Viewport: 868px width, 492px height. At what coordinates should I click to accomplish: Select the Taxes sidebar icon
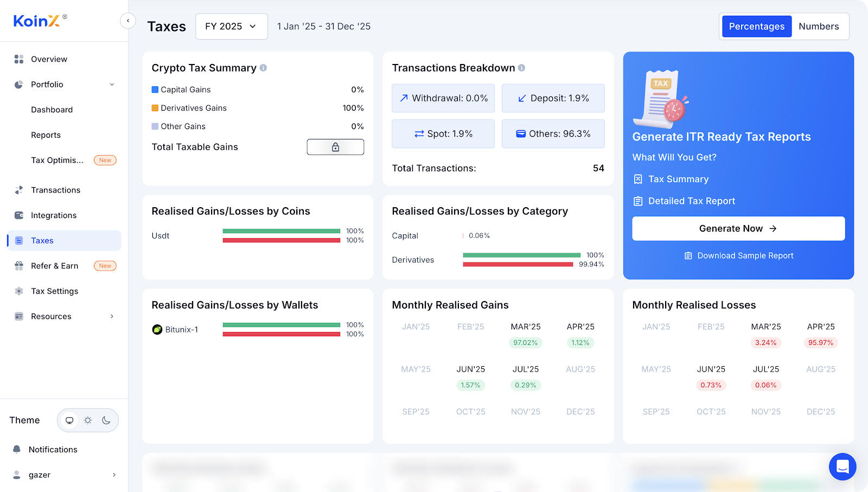click(x=18, y=240)
